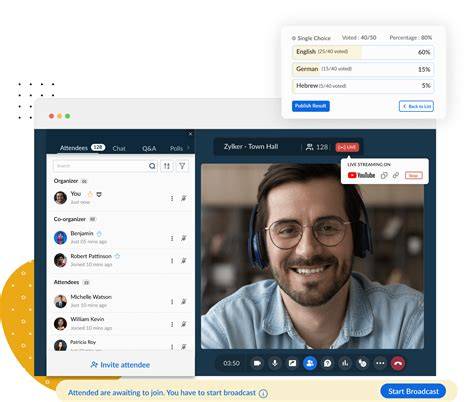Toggle mic mute for Benjamin
This screenshot has height=402, width=474.
tap(184, 238)
